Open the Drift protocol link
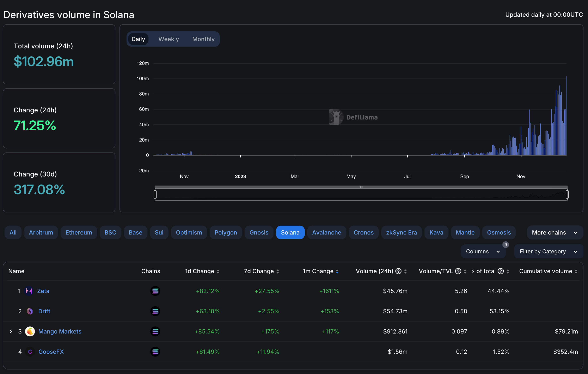588x374 pixels. (44, 311)
